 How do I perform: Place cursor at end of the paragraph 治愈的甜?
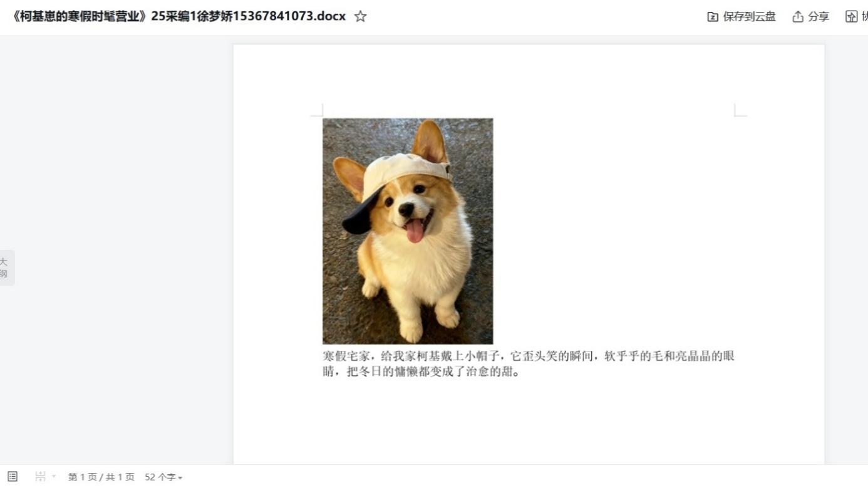520,372
